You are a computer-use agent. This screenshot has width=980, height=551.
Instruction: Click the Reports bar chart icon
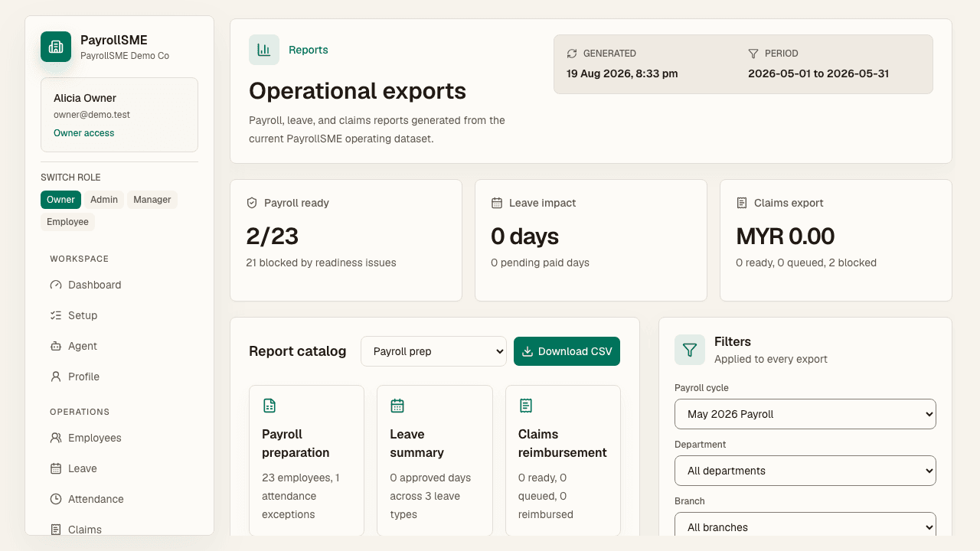tap(264, 50)
